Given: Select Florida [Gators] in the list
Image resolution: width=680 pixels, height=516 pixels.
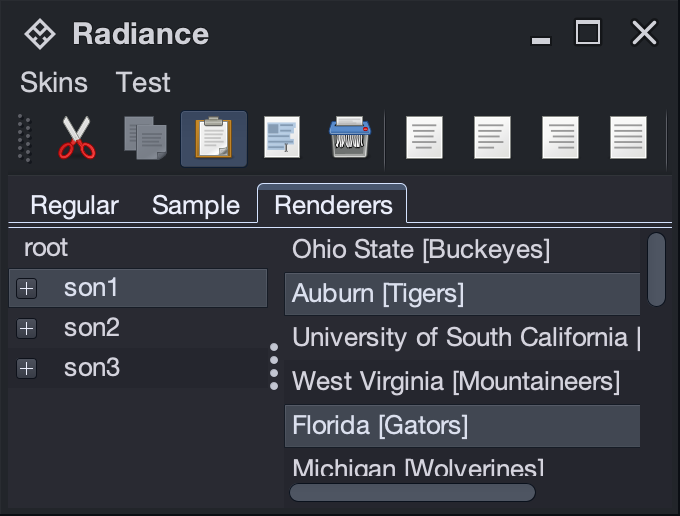Looking at the screenshot, I should pos(380,425).
